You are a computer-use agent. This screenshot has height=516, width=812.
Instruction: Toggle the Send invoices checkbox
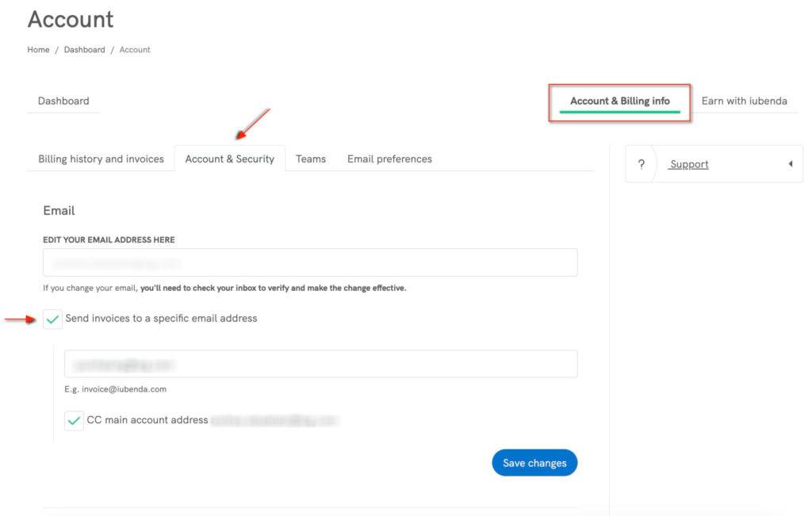53,319
